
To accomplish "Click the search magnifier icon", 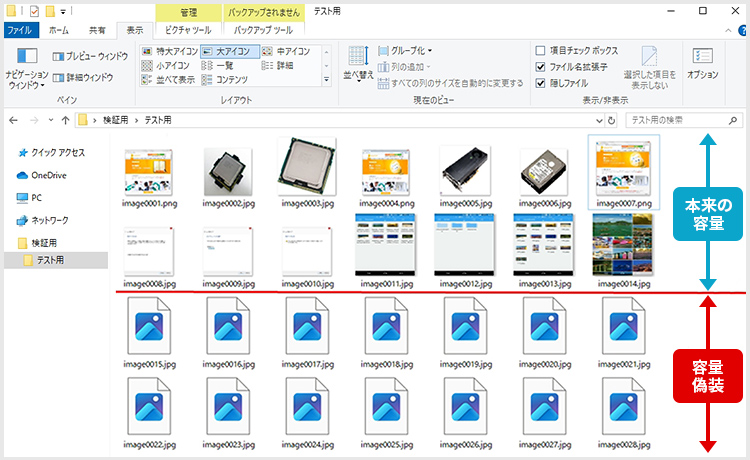I will [x=733, y=120].
